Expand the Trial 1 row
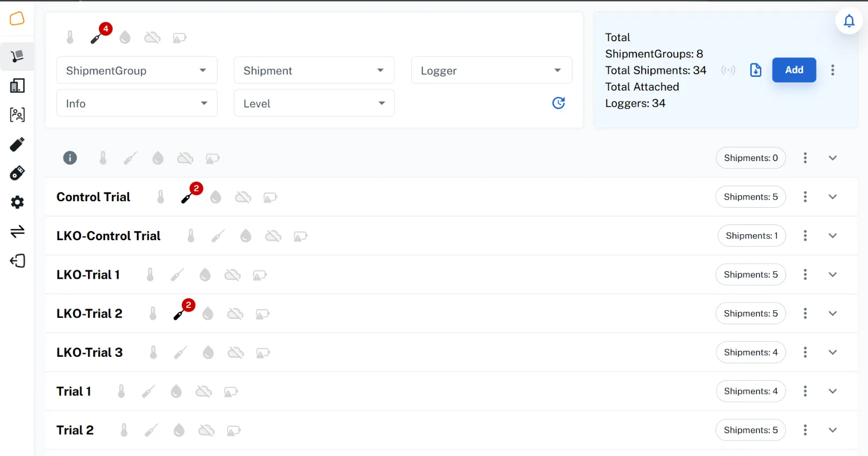Viewport: 868px width, 456px height. 833,391
